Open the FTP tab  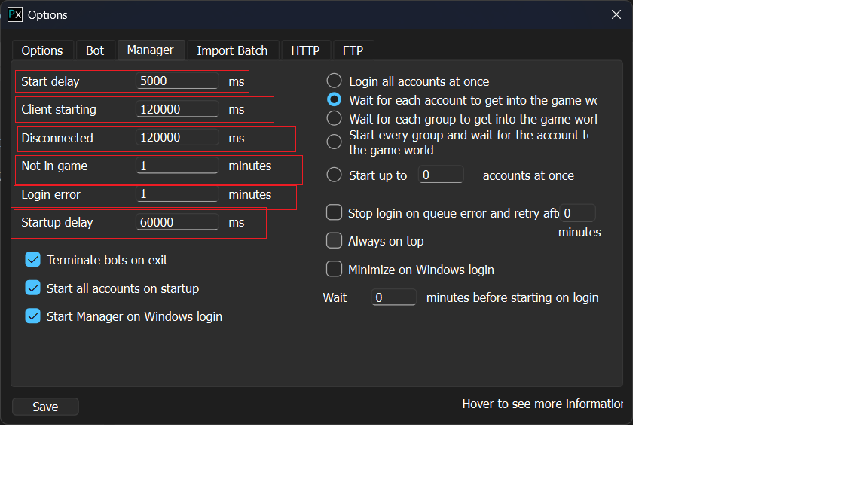353,50
